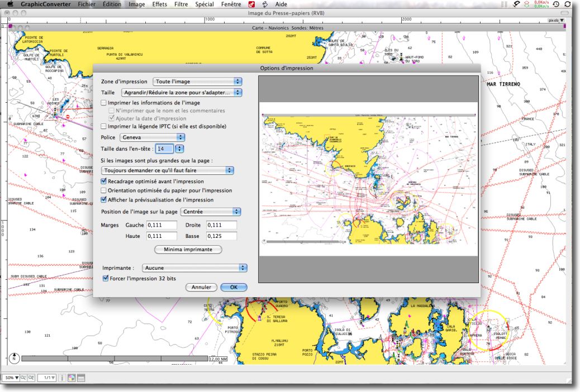
Task: Click the red pin menu bar icon
Action: (251, 4)
